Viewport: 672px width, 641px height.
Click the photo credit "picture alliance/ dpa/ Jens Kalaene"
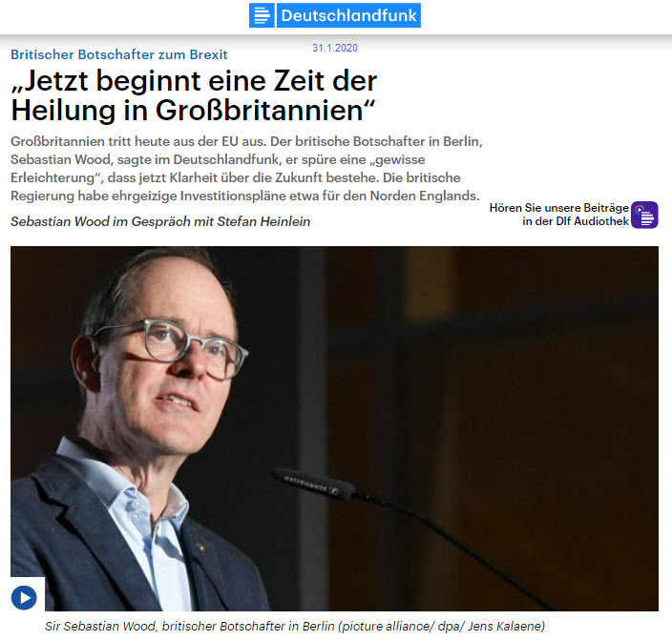click(441, 626)
